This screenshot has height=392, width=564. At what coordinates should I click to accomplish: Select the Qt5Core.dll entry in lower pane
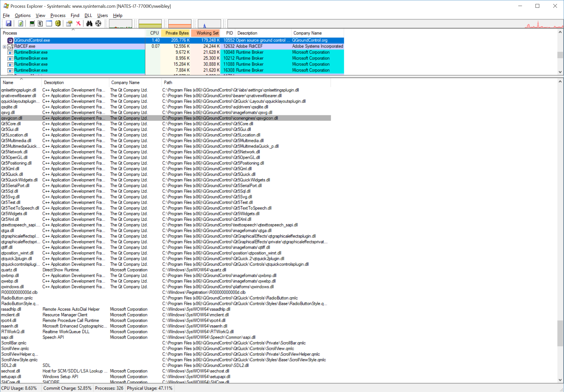tap(11, 124)
